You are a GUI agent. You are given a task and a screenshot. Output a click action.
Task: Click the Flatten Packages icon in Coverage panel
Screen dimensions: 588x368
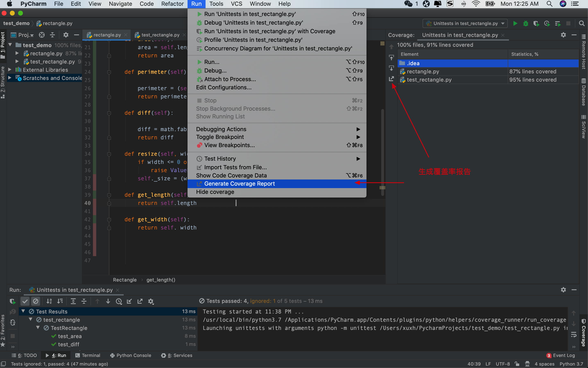tap(391, 57)
